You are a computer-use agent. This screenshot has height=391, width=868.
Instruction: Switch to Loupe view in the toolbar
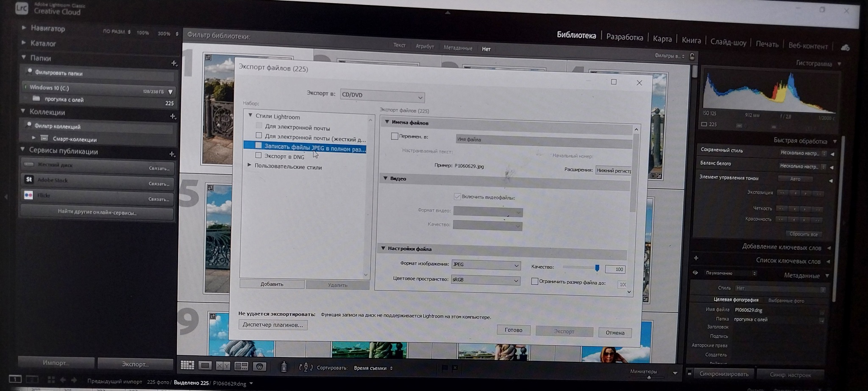click(205, 365)
